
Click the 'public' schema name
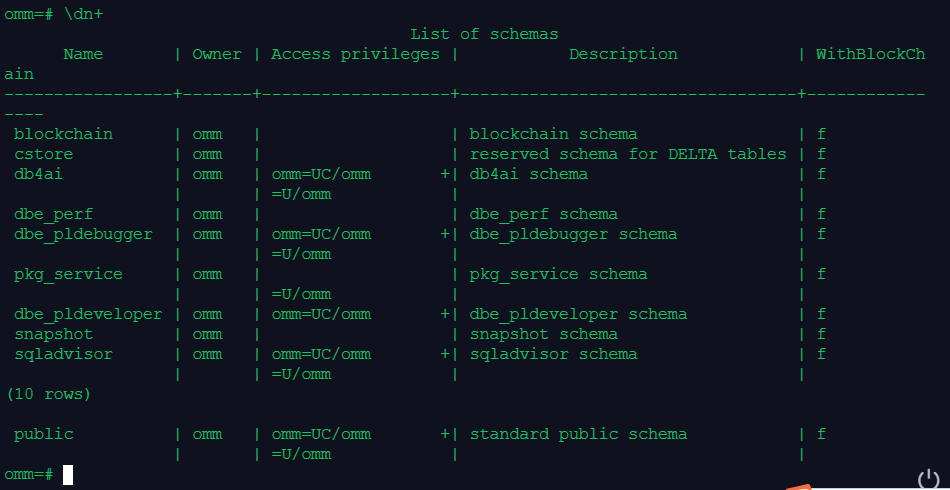[43, 434]
